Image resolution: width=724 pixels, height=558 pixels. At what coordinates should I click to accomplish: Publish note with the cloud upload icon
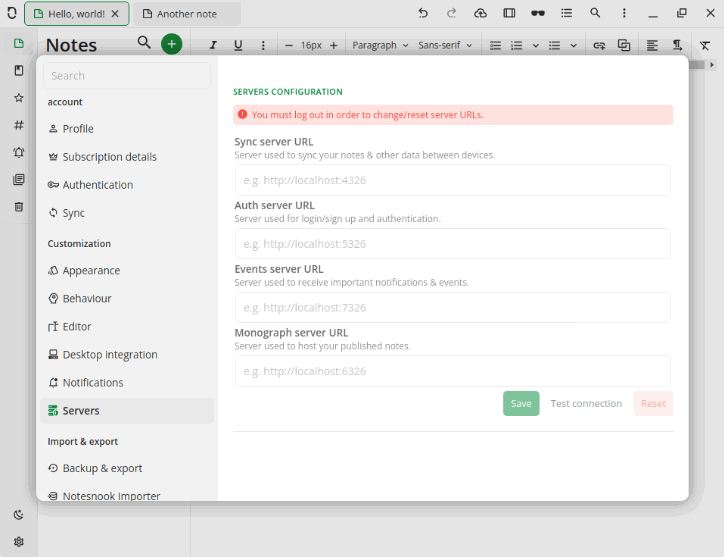pyautogui.click(x=480, y=13)
